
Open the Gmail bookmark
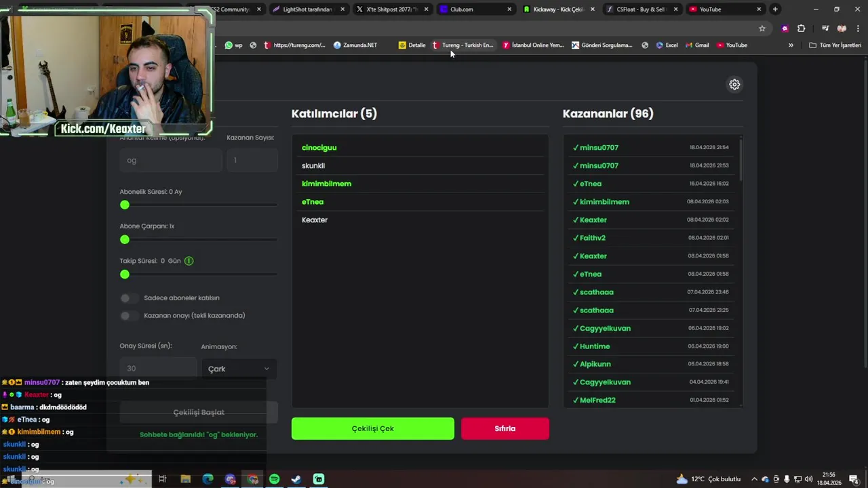tap(697, 45)
